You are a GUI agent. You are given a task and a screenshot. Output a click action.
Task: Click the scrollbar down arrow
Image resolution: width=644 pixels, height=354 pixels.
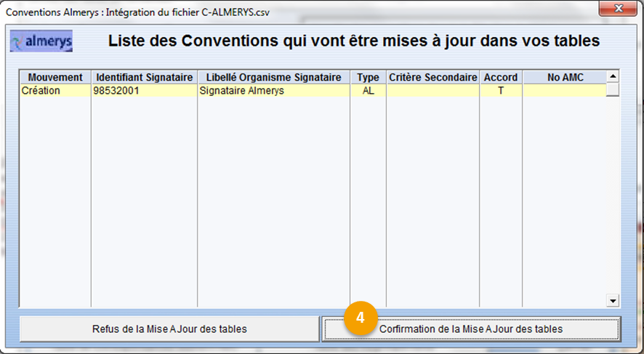pos(613,301)
